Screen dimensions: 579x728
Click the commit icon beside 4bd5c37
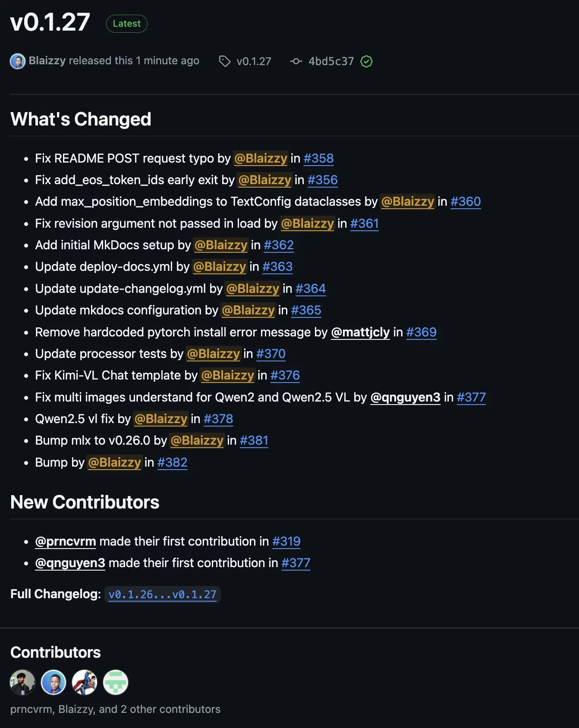(x=296, y=61)
